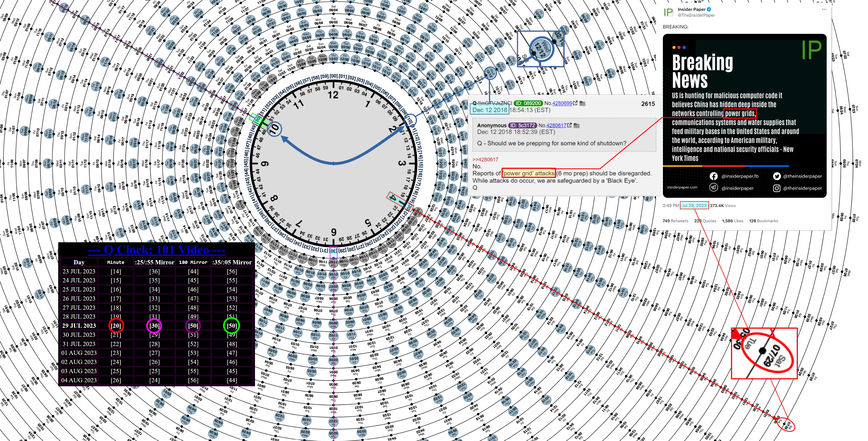Select the Minute column header in table

[x=116, y=262]
